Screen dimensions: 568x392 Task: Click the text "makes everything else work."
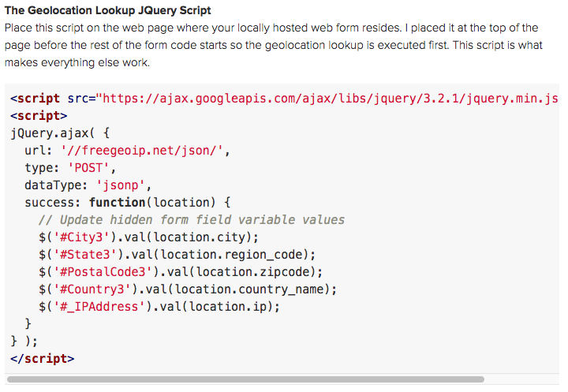tap(77, 62)
